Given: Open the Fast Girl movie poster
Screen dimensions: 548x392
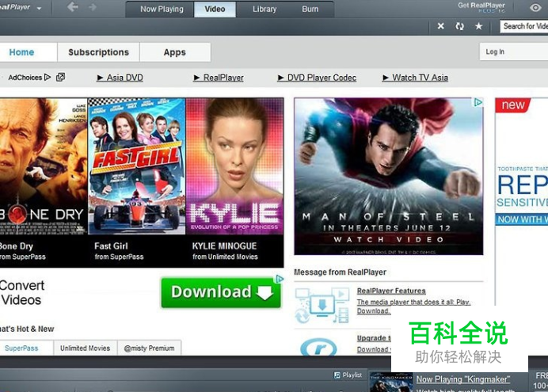Looking at the screenshot, I should point(137,166).
